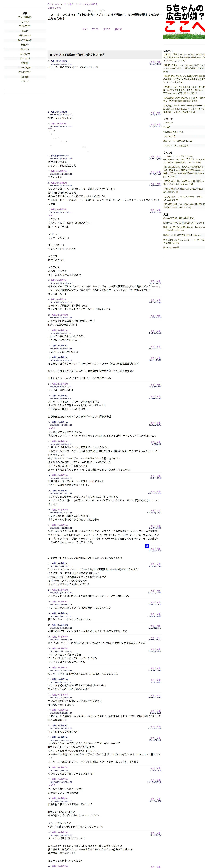Click 大砲 on post 39
This screenshot has width=205, height=868.
point(159,833)
